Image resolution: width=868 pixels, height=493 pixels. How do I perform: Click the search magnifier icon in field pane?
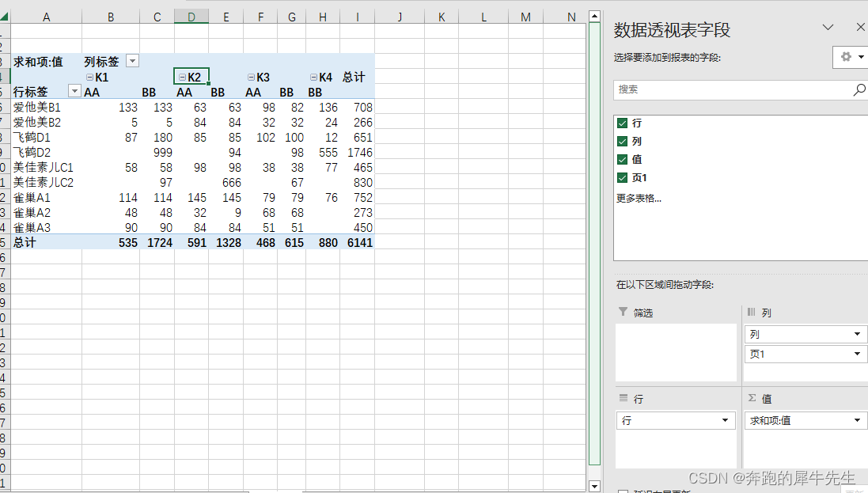[x=859, y=89]
